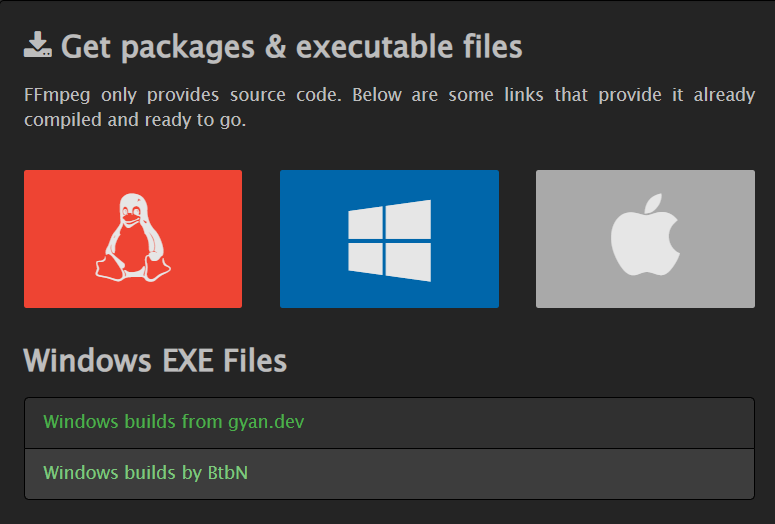775x524 pixels.
Task: Click the gyan.dev list row background
Action: 389,423
